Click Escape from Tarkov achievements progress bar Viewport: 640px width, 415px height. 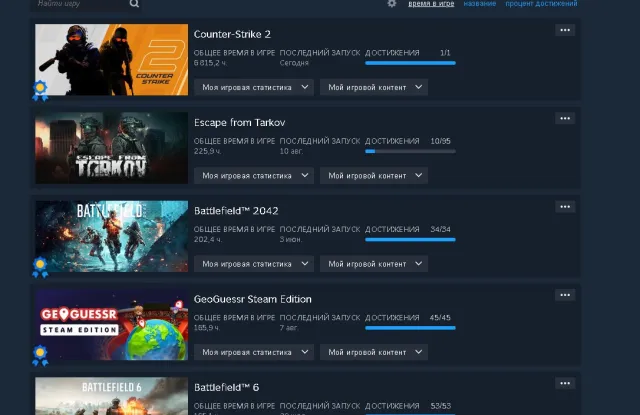pyautogui.click(x=410, y=151)
